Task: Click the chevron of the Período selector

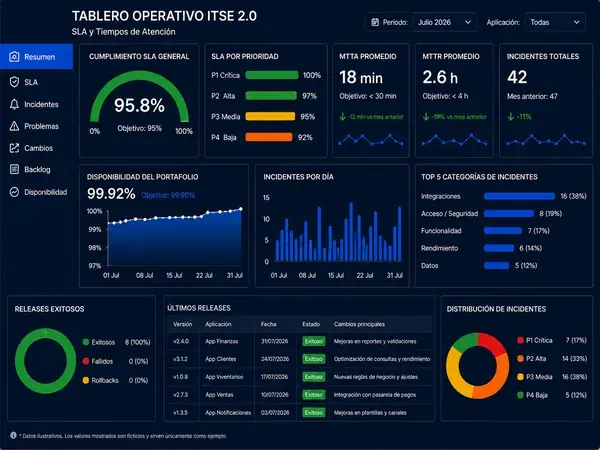Action: click(x=468, y=22)
